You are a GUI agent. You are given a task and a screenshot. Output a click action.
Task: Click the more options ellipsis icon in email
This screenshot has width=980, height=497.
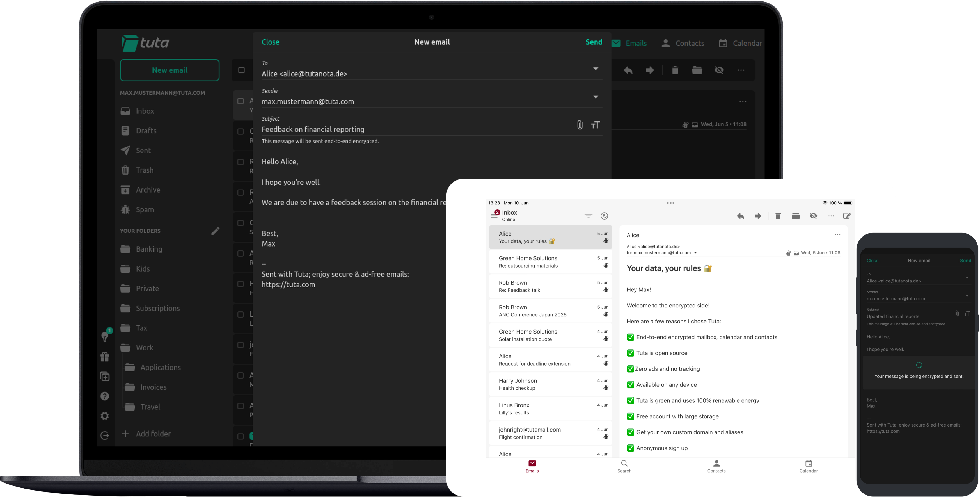(x=743, y=101)
